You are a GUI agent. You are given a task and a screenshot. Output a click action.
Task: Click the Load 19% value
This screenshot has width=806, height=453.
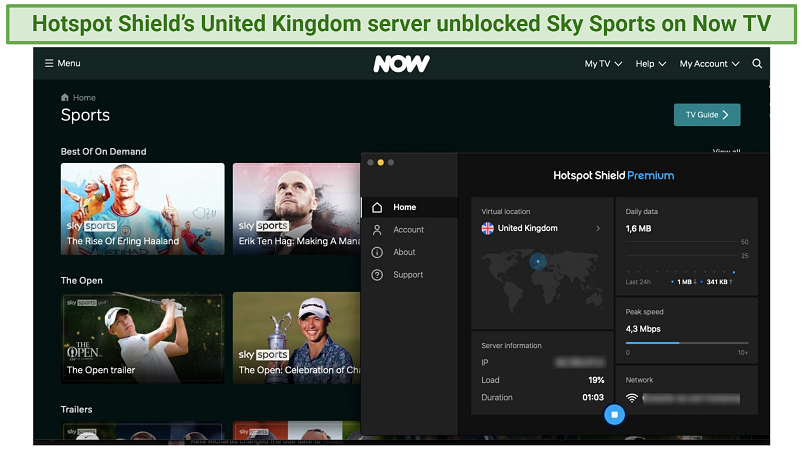(x=596, y=380)
